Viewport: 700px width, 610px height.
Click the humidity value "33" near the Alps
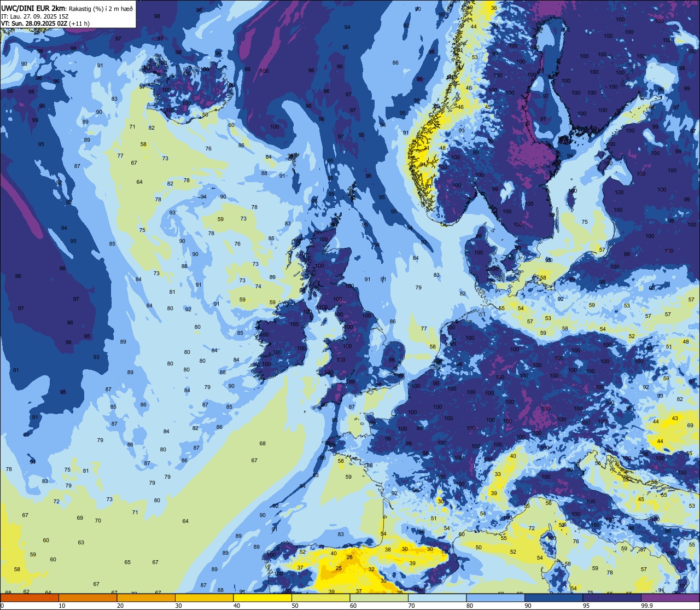498,474
